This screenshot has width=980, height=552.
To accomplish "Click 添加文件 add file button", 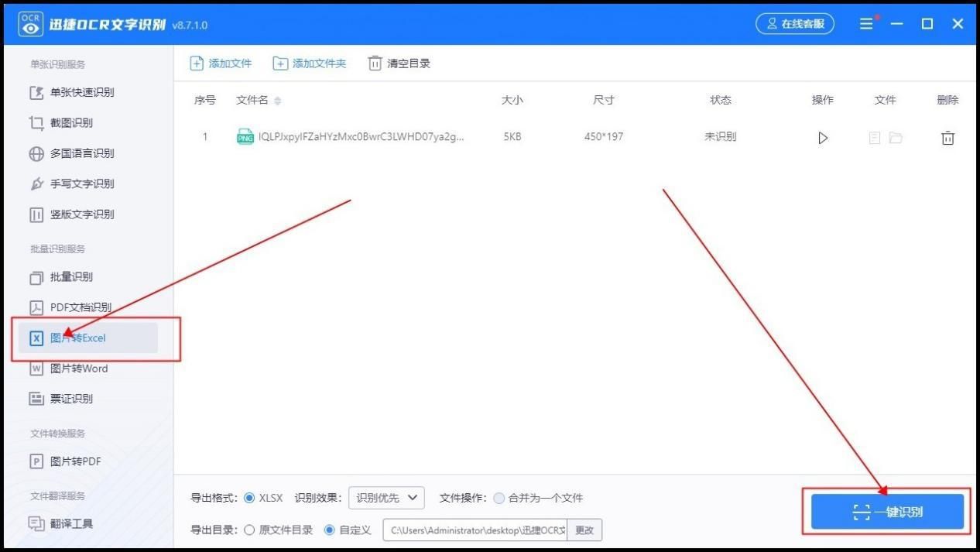I will tap(221, 63).
